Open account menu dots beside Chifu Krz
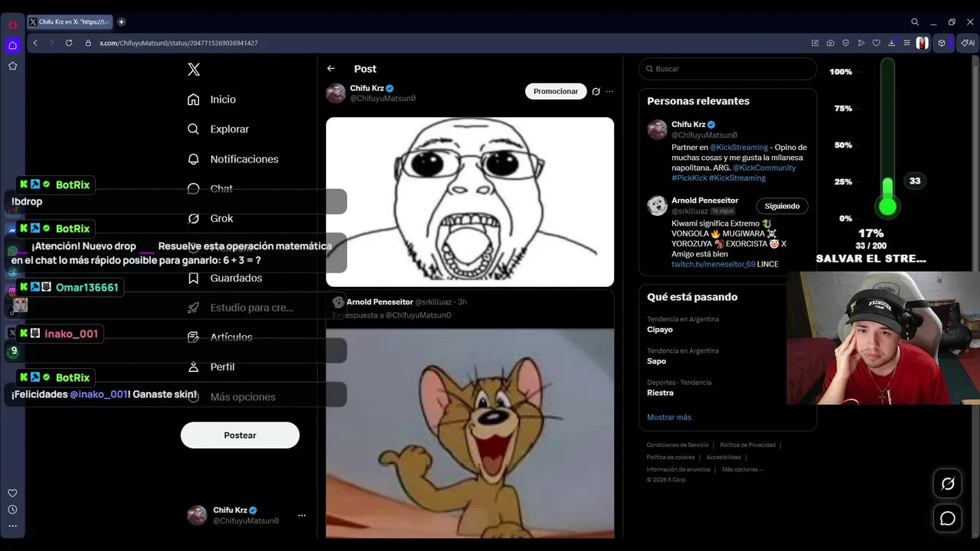The width and height of the screenshot is (980, 551). click(x=302, y=515)
